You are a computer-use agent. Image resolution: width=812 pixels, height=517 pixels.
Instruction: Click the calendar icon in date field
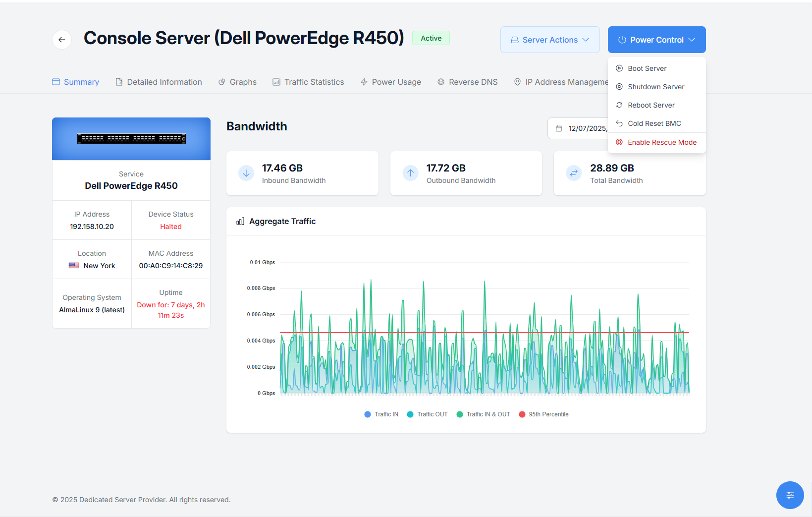click(x=559, y=128)
